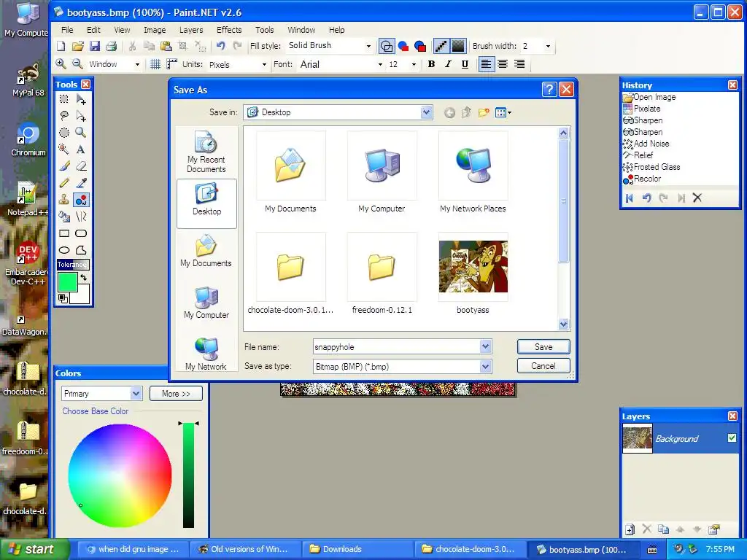The image size is (747, 560).
Task: Select the Freeform Shape tool
Action: tap(81, 250)
